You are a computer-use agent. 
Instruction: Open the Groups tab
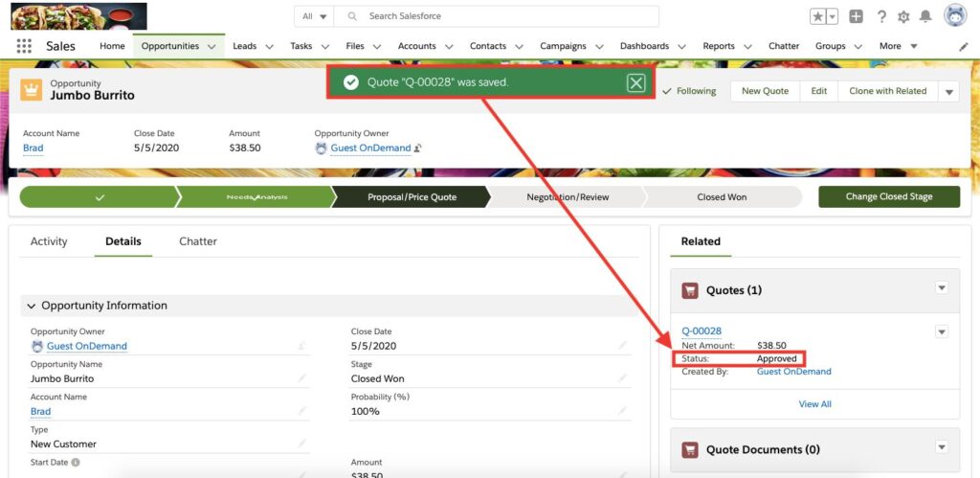pyautogui.click(x=831, y=46)
